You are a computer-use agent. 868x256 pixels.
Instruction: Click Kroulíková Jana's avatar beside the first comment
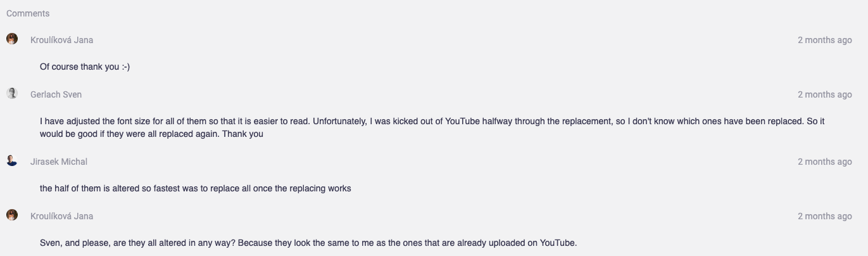(x=12, y=39)
